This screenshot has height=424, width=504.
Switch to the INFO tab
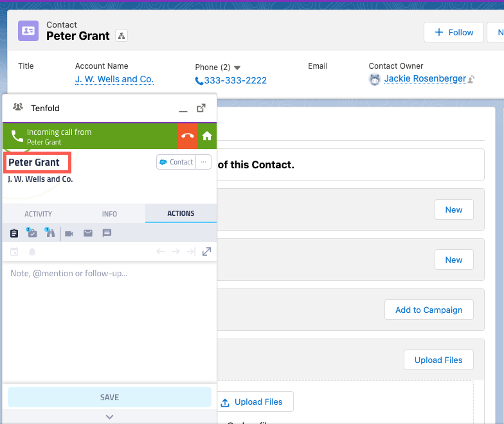coord(109,214)
